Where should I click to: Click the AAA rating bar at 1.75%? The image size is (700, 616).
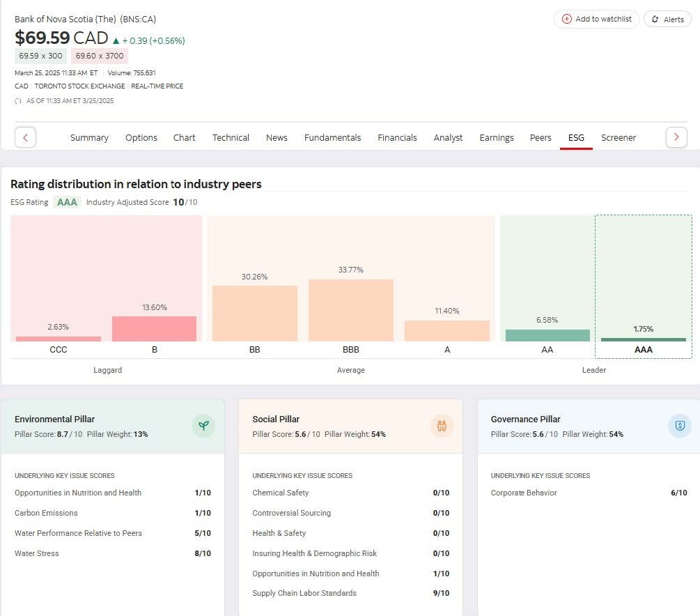pyautogui.click(x=644, y=339)
